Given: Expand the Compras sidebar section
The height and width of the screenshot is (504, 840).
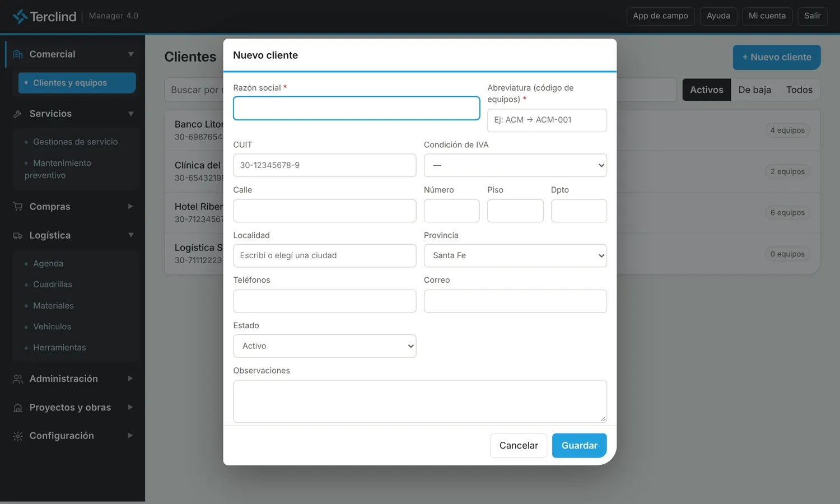Looking at the screenshot, I should [x=130, y=207].
